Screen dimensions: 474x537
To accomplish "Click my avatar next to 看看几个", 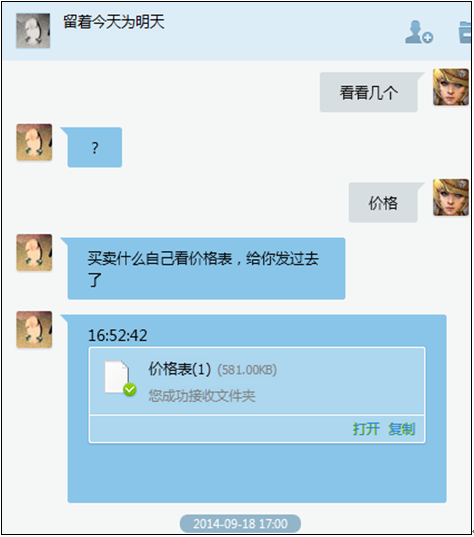I will coord(451,87).
